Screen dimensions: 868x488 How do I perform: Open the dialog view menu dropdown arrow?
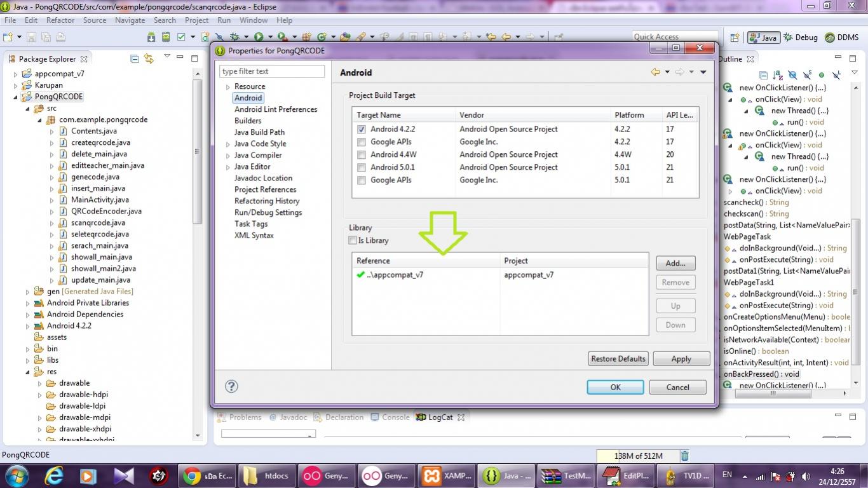pos(703,72)
